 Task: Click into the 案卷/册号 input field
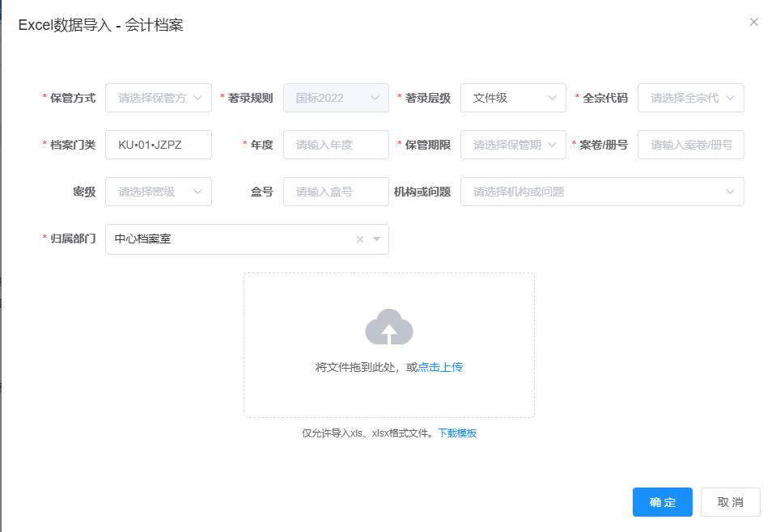click(690, 145)
